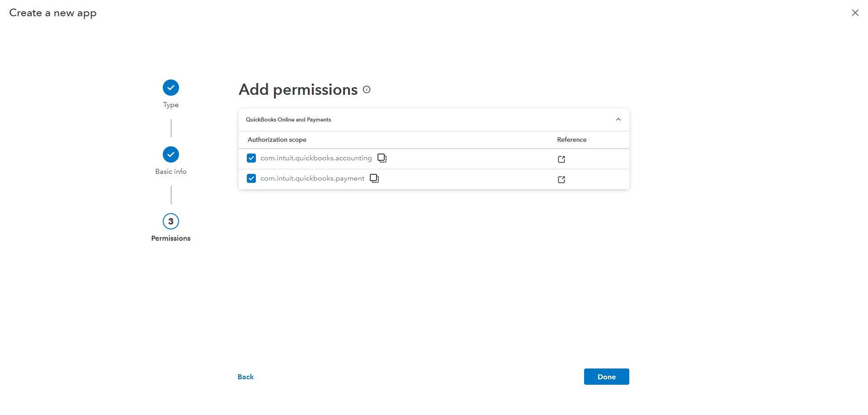Go to the Type step label
Viewport: 868px width, 415px height.
click(171, 105)
